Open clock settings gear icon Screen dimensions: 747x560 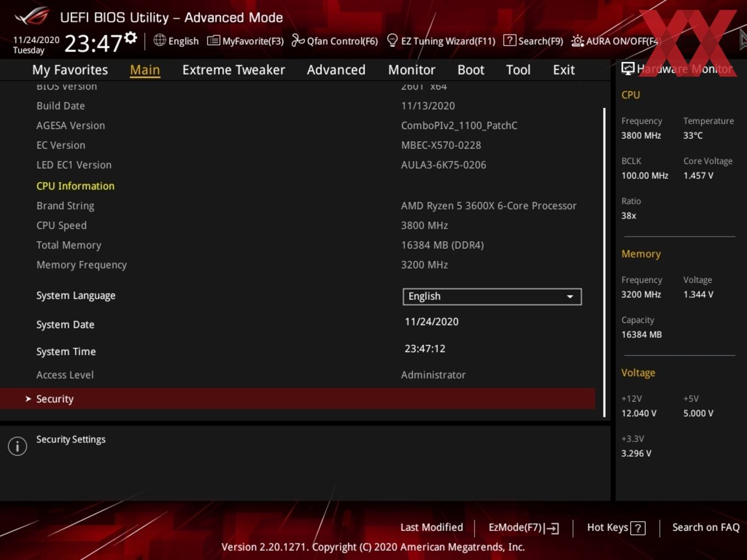131,37
